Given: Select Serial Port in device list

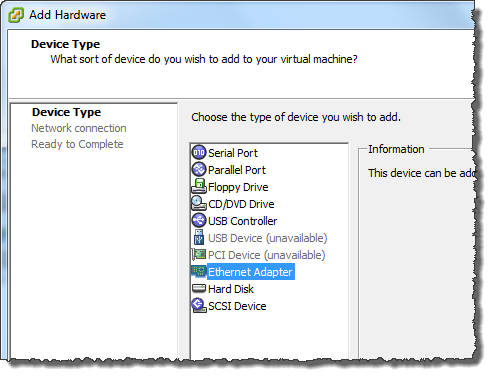Looking at the screenshot, I should [x=233, y=153].
